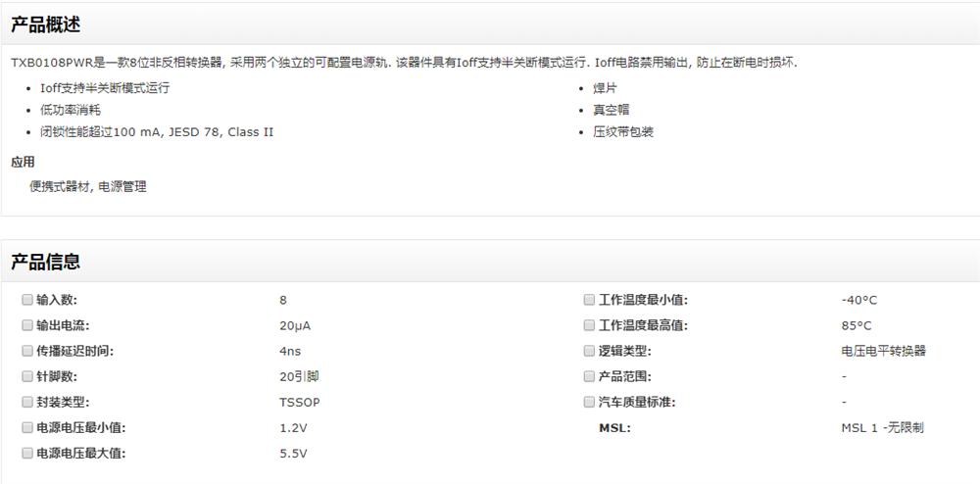Click the 输入数 label text
This screenshot has width=980, height=484.
click(56, 300)
